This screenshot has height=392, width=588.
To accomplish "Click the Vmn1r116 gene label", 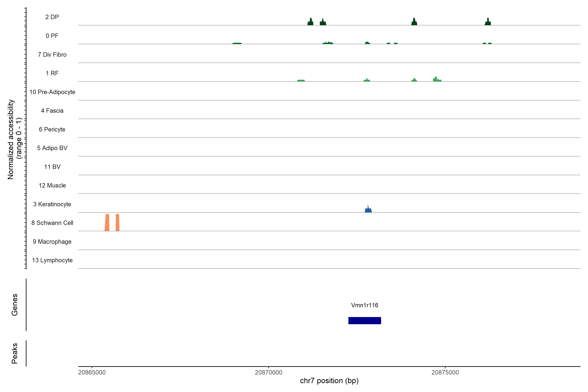I will pos(365,305).
